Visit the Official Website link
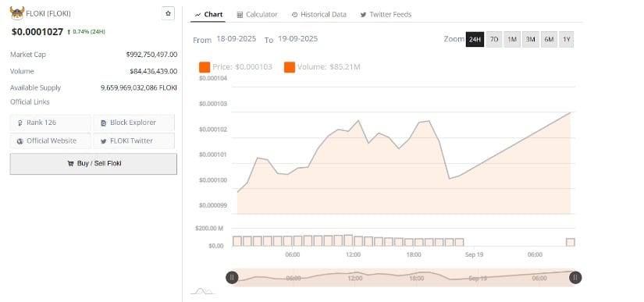This screenshot has height=302, width=644. pyautogui.click(x=50, y=140)
